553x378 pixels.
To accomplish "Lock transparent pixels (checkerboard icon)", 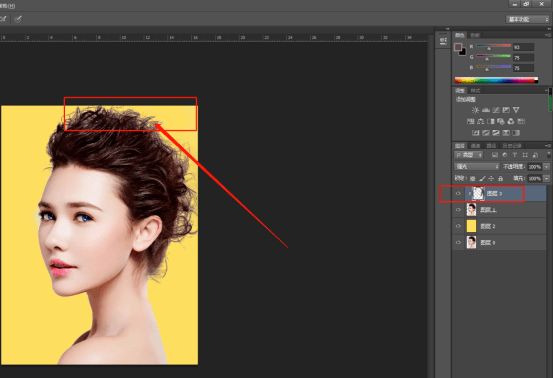I will [473, 178].
